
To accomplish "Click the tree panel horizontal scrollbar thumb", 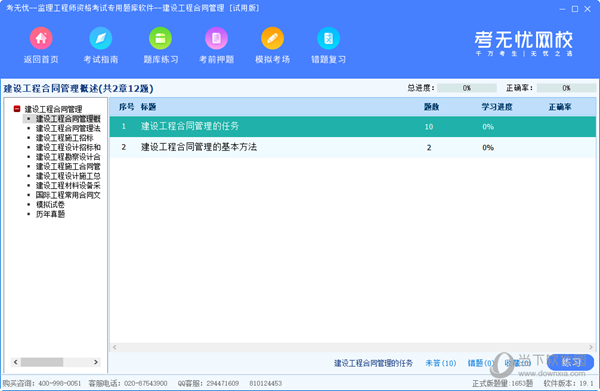I will (x=42, y=362).
